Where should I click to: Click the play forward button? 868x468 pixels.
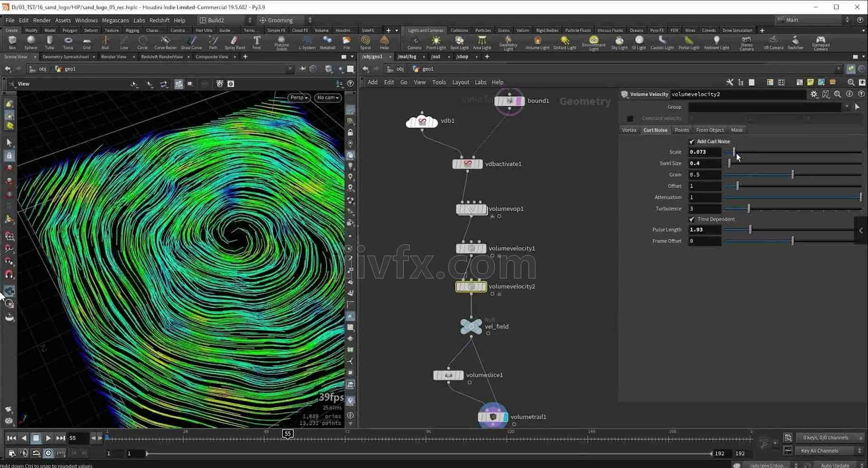[48, 438]
